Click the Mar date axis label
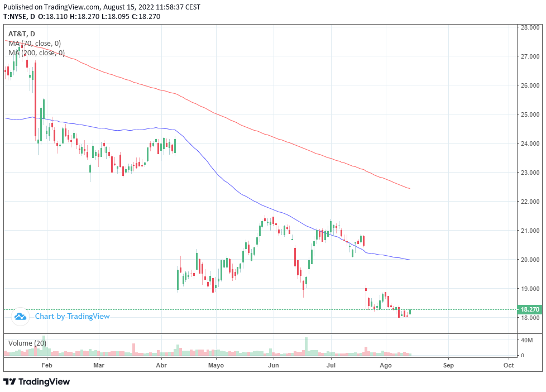This screenshot has width=546, height=392. point(99,365)
